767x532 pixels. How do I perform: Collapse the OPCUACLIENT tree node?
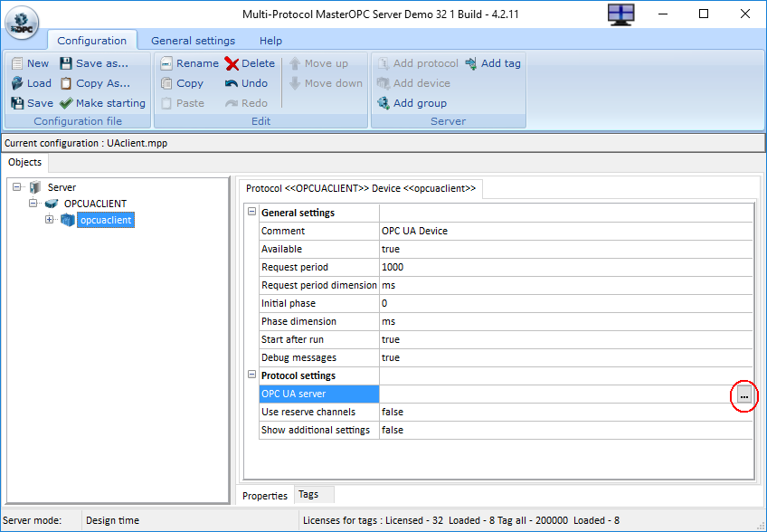33,203
